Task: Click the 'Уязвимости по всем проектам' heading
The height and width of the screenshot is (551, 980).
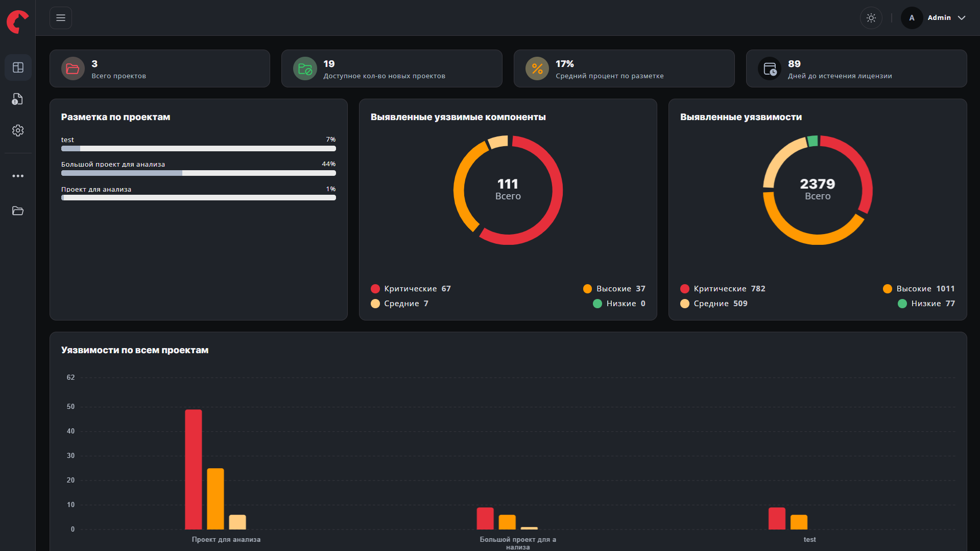Action: point(135,350)
